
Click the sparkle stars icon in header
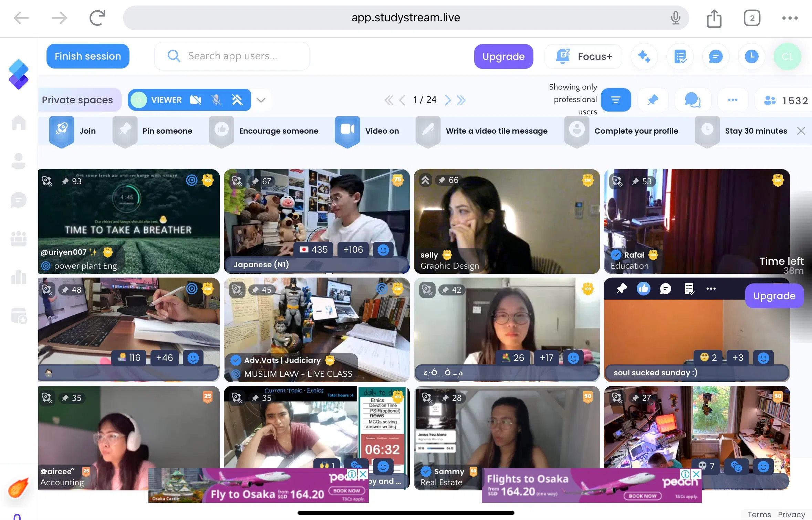tap(644, 56)
